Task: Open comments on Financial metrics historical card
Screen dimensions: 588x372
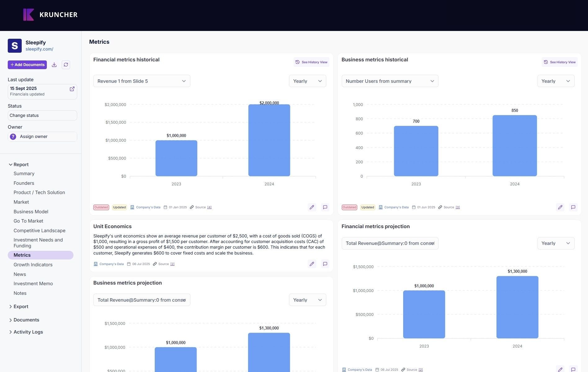Action: coord(325,207)
